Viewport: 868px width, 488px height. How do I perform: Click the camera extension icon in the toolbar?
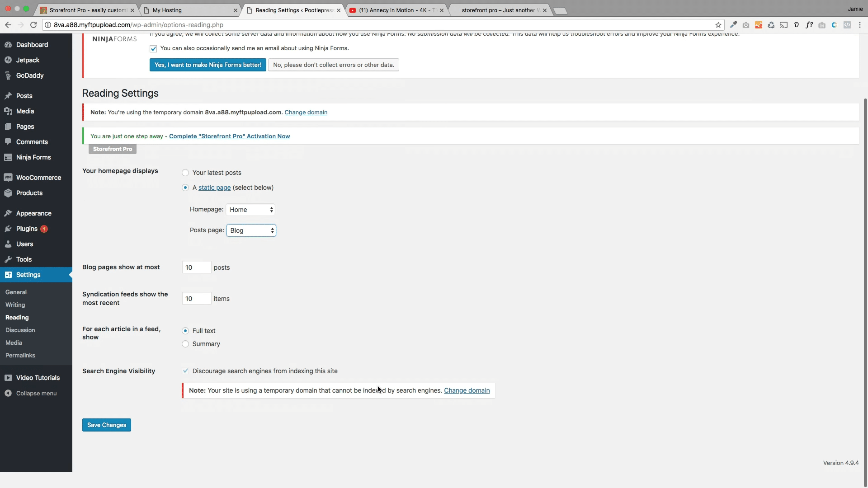[x=746, y=25]
